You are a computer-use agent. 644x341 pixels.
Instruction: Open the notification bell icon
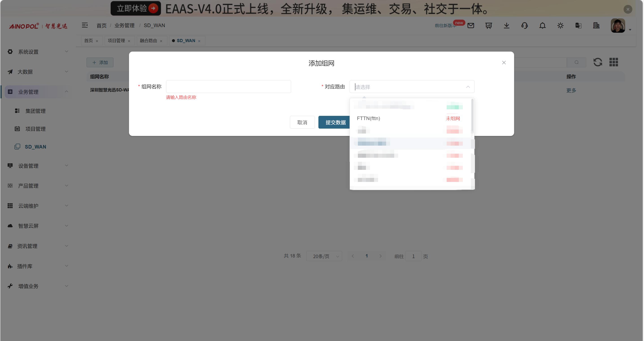(542, 26)
